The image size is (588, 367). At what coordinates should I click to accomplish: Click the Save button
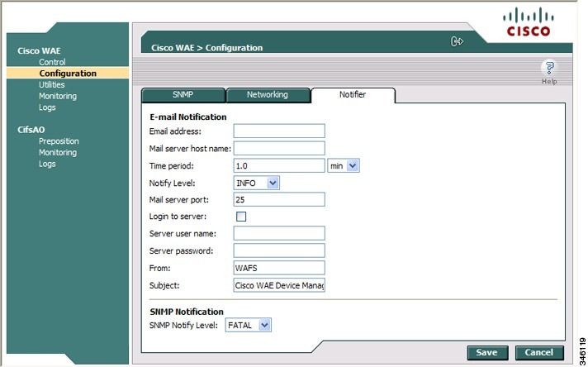pos(487,353)
